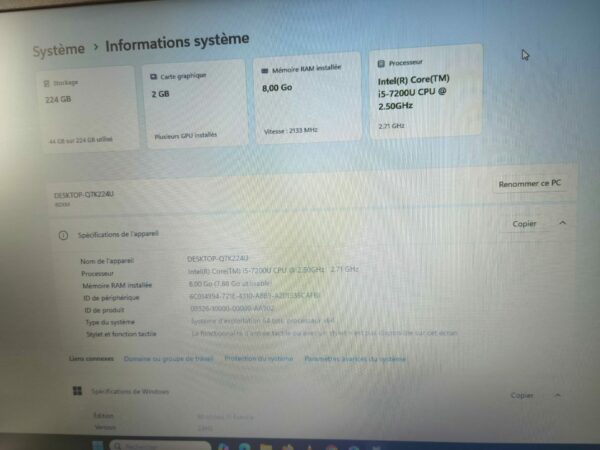The height and width of the screenshot is (450, 600).
Task: Click the Spécifications de Windows section heading
Action: tap(130, 391)
